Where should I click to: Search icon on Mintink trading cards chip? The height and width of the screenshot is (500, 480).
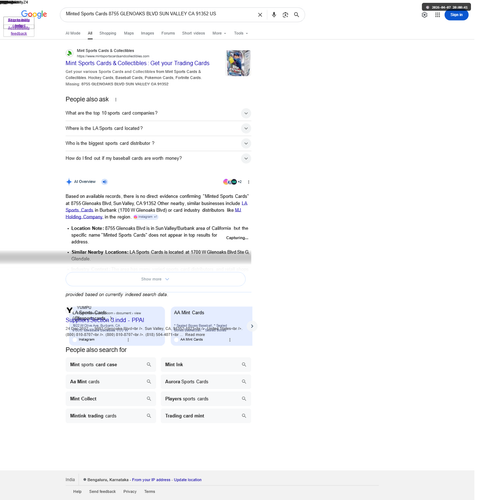[x=149, y=416]
